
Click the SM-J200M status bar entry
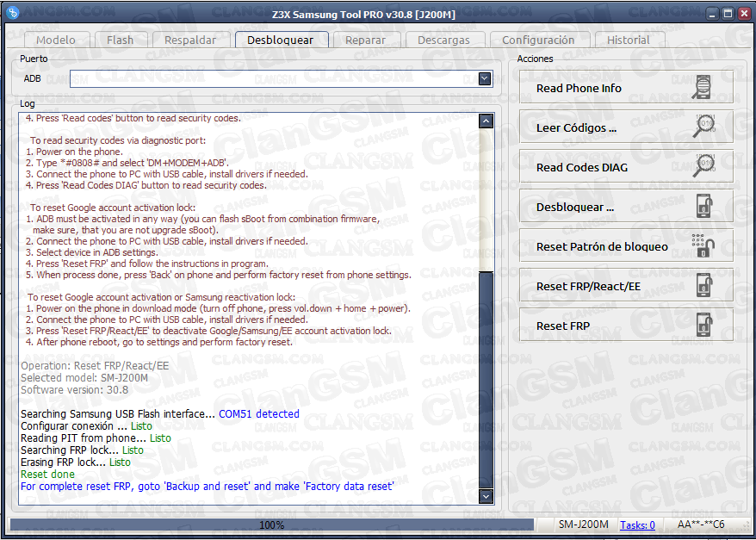coord(584,524)
